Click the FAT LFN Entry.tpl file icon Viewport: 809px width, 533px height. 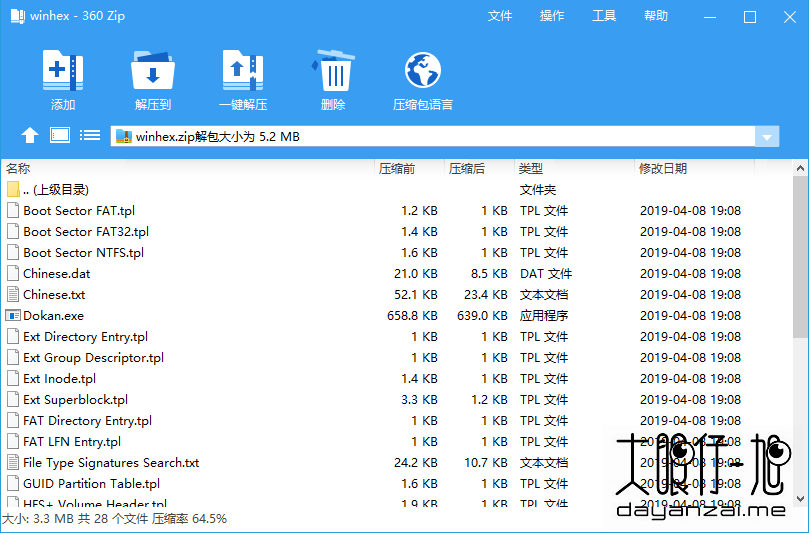pos(13,442)
